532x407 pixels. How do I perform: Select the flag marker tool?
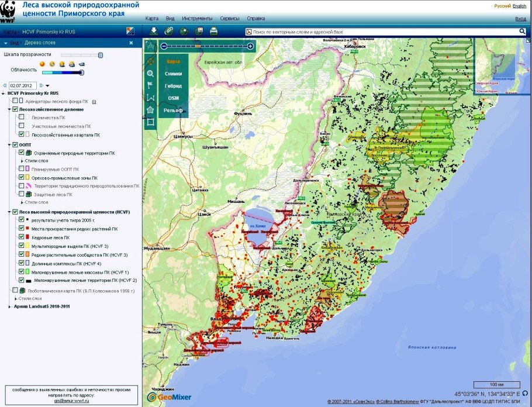(x=151, y=85)
